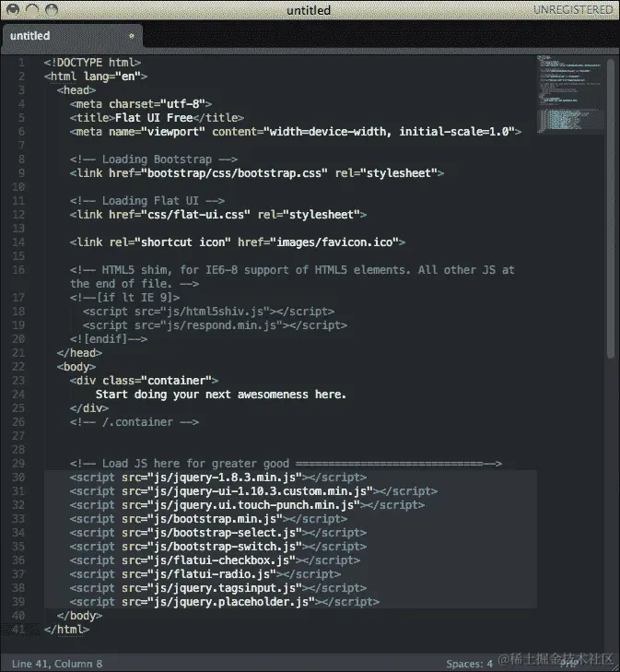Image resolution: width=620 pixels, height=672 pixels.
Task: Click the 'jquery.ui.touch-punch.min.js' script line
Action: [248, 505]
